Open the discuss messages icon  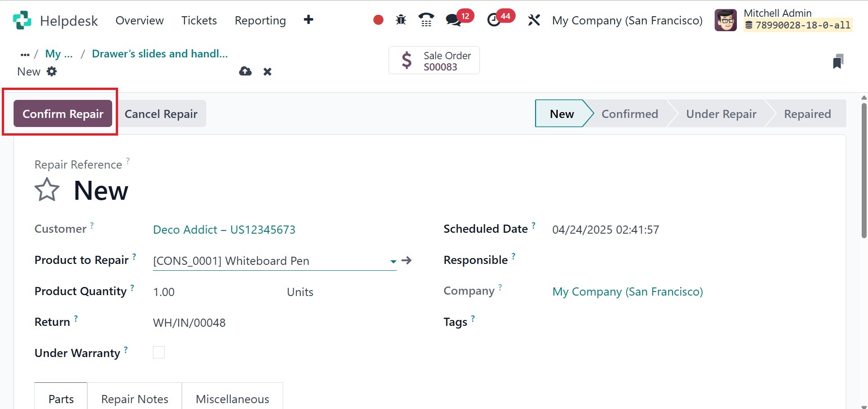[x=453, y=20]
